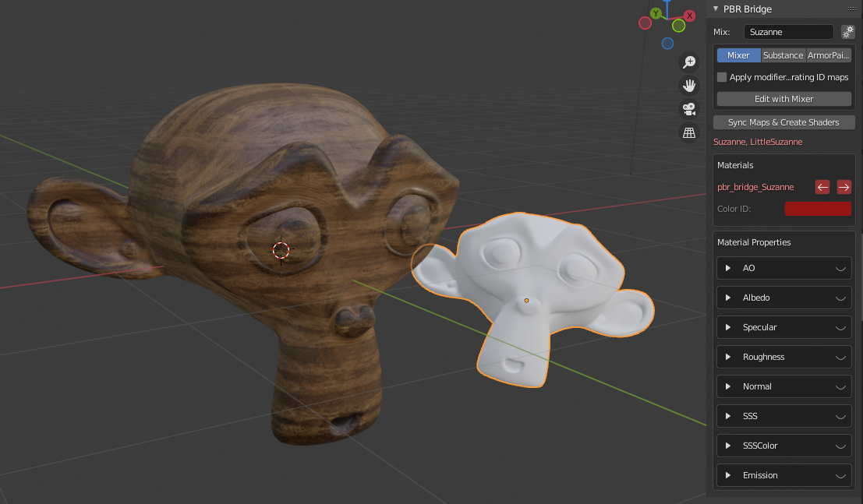Open the SSSColor dropdown chevron
The width and height of the screenshot is (863, 504).
click(840, 446)
